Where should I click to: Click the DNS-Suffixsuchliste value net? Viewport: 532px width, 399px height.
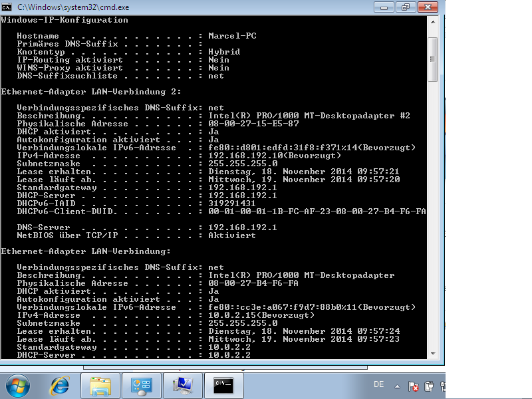(x=216, y=76)
